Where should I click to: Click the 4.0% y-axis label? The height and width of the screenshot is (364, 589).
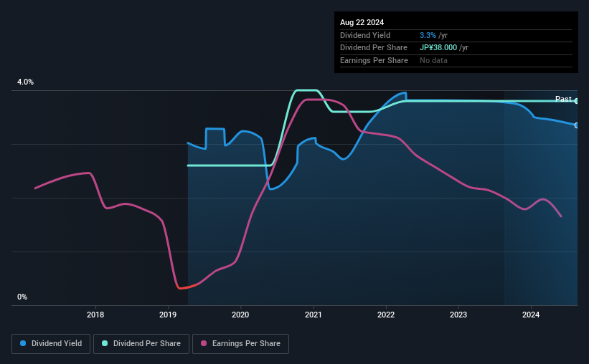25,82
